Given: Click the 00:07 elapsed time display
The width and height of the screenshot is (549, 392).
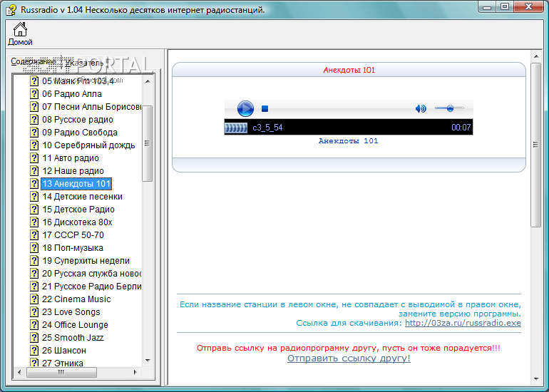Looking at the screenshot, I should pos(461,128).
